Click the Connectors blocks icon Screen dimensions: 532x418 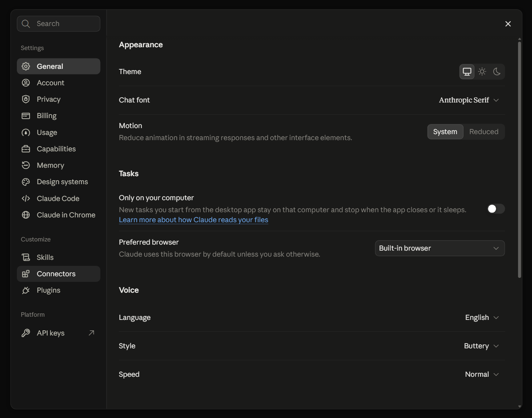click(x=26, y=273)
